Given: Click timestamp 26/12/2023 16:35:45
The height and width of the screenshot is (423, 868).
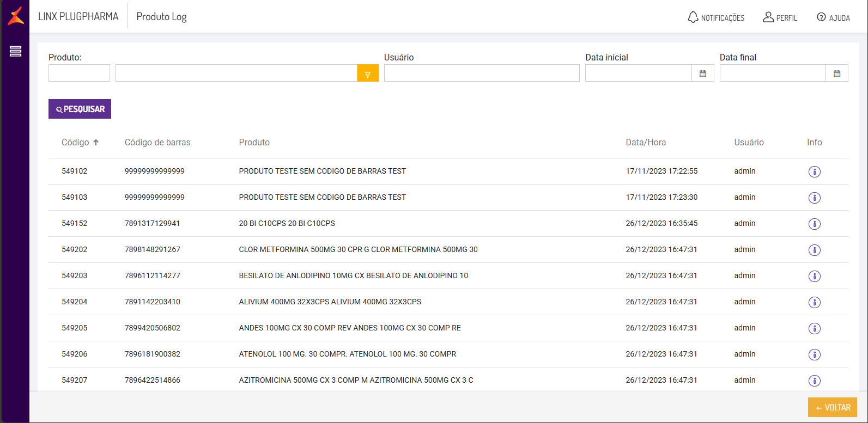Looking at the screenshot, I should point(661,223).
